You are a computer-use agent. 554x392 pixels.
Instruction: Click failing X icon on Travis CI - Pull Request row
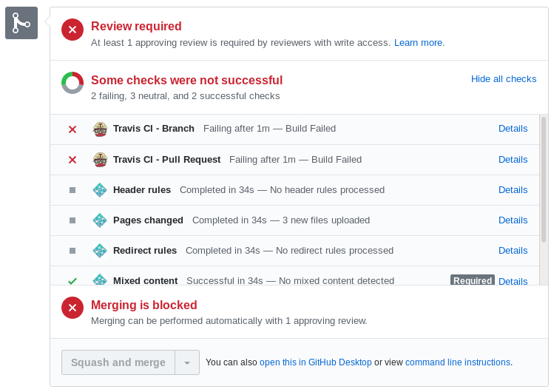pyautogui.click(x=72, y=160)
